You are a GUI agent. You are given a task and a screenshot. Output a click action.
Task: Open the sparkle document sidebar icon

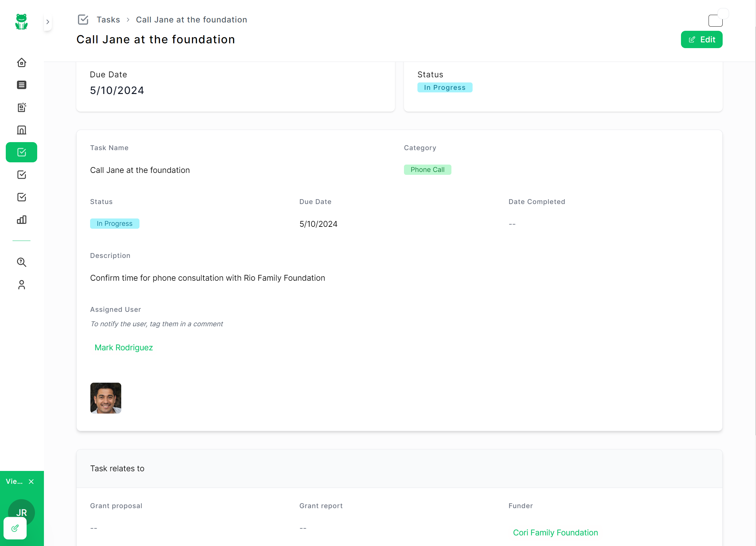pos(22,107)
